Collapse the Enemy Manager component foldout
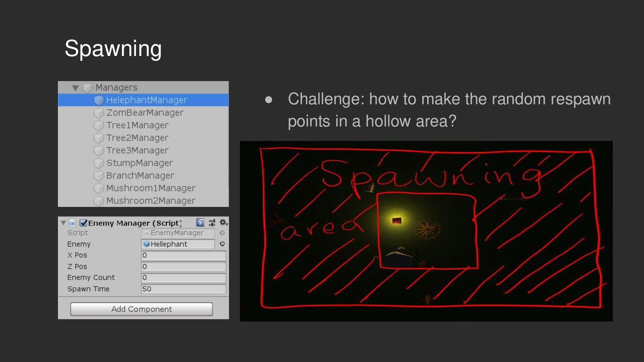Screen dimensions: 644x362 [63, 223]
